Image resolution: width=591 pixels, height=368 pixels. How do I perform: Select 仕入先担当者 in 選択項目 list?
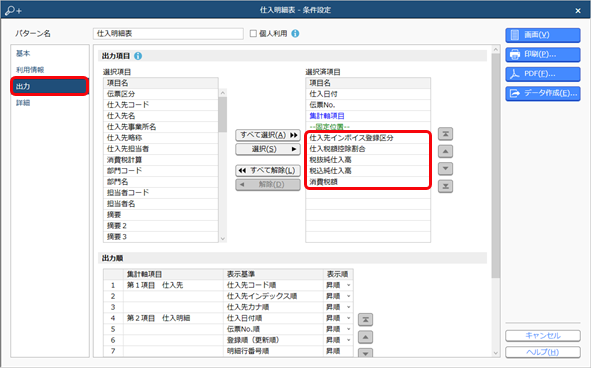coord(161,149)
